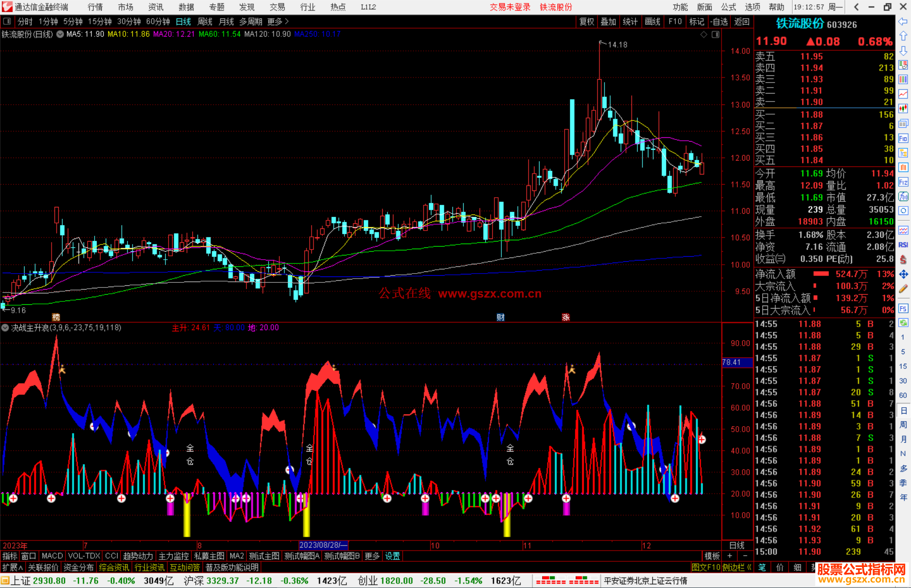
Task: Open the 公式 menu in title bar
Action: point(728,7)
